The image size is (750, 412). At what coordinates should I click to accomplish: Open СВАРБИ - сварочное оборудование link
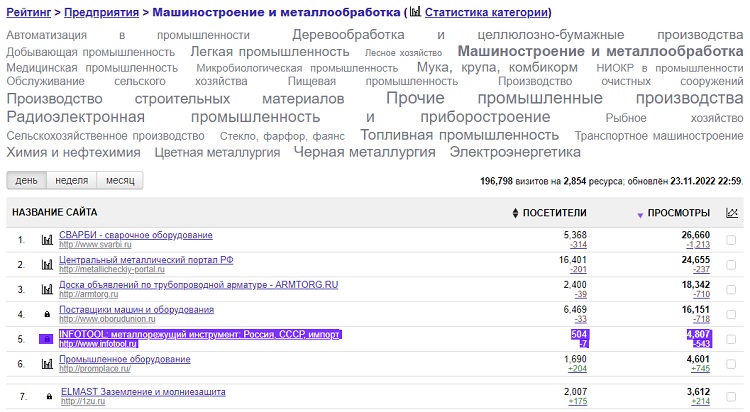[x=136, y=235]
